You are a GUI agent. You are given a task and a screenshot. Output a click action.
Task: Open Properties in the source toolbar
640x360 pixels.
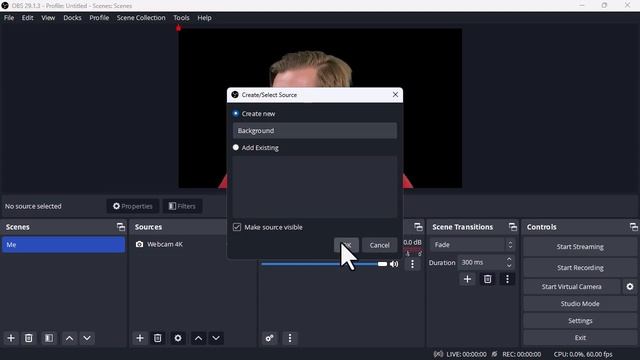pyautogui.click(x=133, y=206)
